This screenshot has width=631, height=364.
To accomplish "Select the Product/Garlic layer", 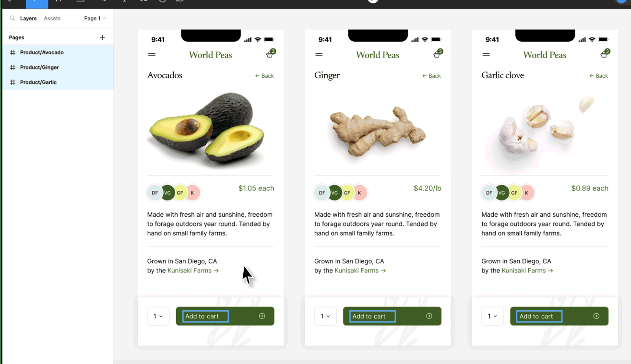I will click(38, 82).
